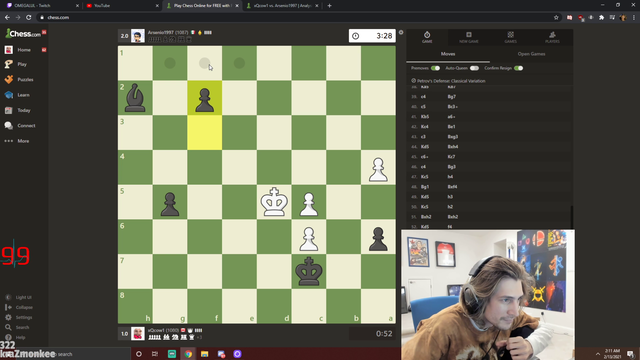Viewport: 640px width, 360px height.
Task: Click move 47. Kc5 in the move list
Action: [x=424, y=177]
